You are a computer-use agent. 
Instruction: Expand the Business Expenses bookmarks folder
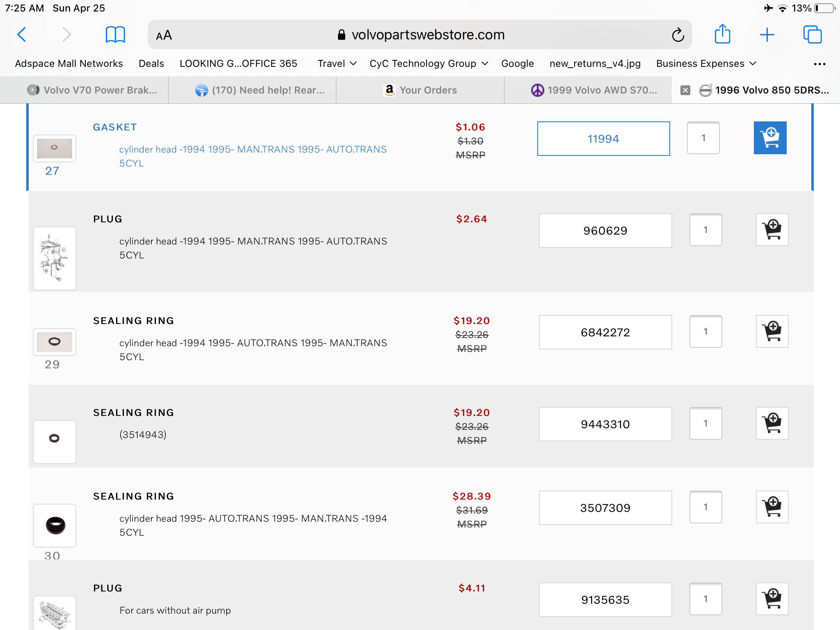coord(706,64)
